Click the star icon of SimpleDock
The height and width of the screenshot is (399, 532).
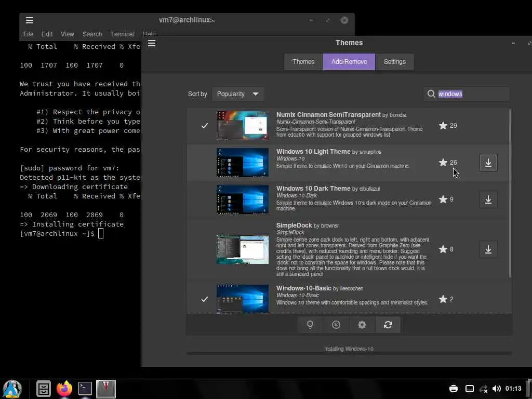click(x=443, y=249)
